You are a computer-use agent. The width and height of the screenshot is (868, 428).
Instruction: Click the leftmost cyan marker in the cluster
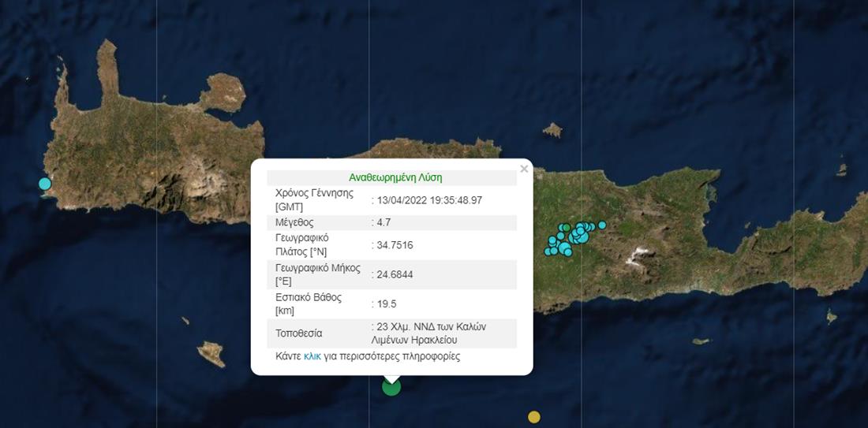tap(548, 251)
